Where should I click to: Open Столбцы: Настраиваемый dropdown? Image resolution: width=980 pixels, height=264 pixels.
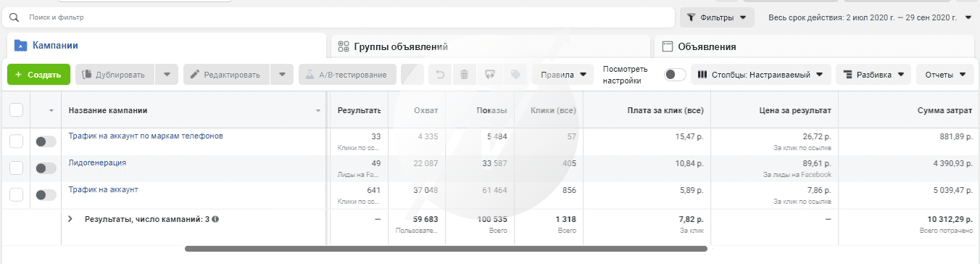[761, 74]
